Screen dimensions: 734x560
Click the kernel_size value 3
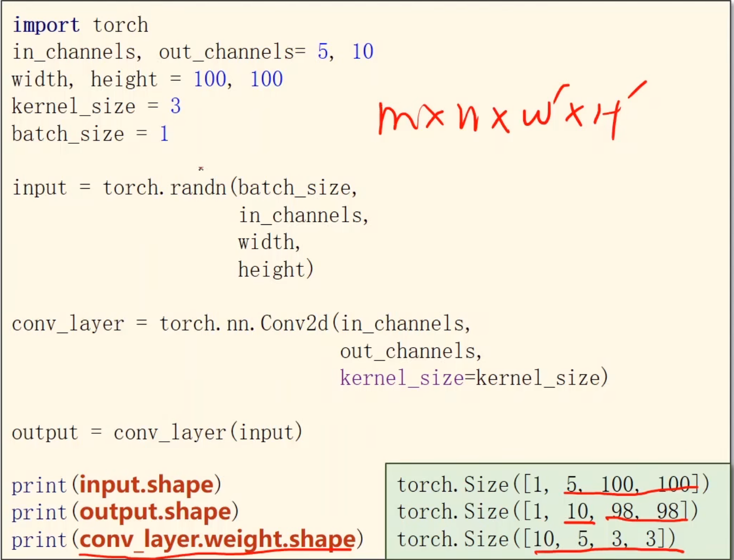[175, 106]
